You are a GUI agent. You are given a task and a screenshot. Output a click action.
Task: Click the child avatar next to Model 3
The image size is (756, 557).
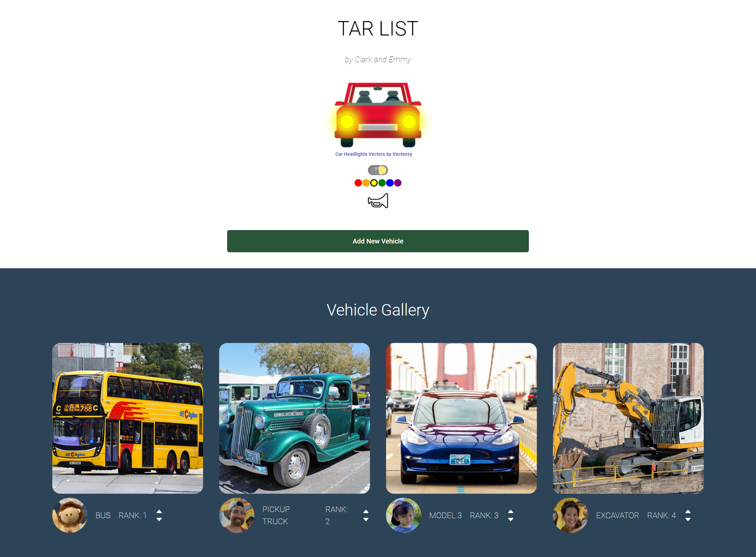coord(403,515)
